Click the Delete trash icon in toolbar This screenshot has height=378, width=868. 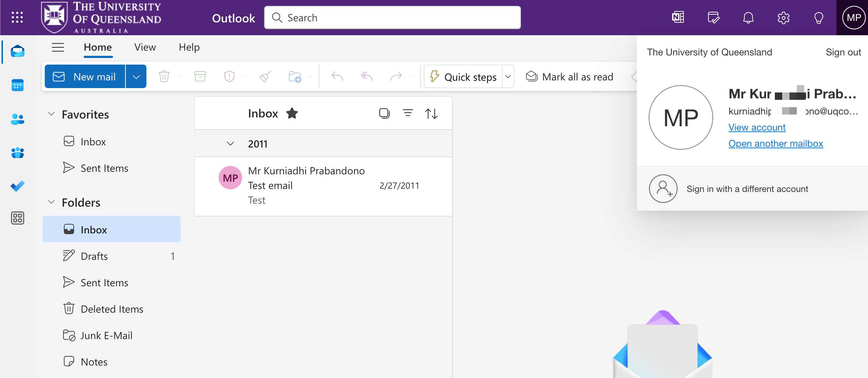coord(164,76)
